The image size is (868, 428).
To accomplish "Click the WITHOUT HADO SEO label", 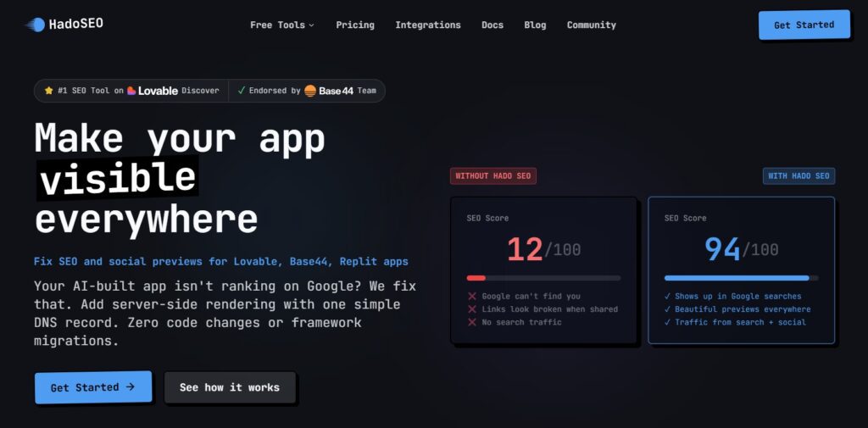I will (x=492, y=176).
